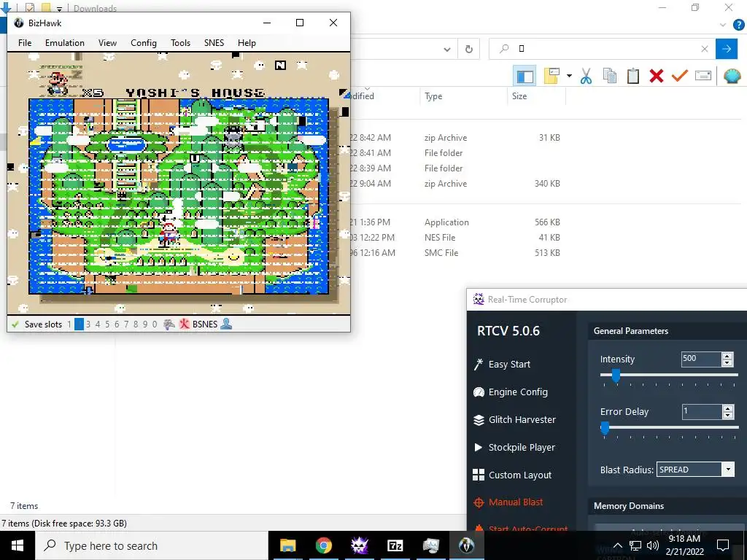This screenshot has height=560, width=747.
Task: Click the Copy icon in Explorer toolbar
Action: coord(610,76)
